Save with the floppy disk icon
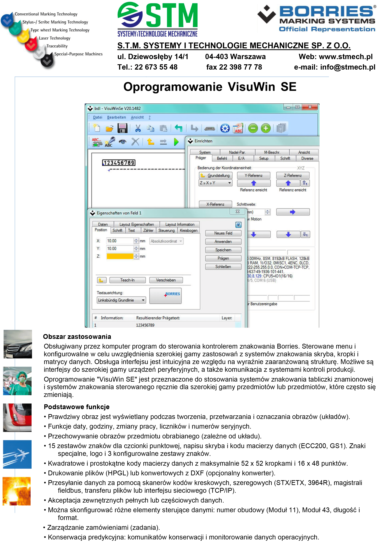Image resolution: width=392 pixels, height=543 pixels. [122, 128]
